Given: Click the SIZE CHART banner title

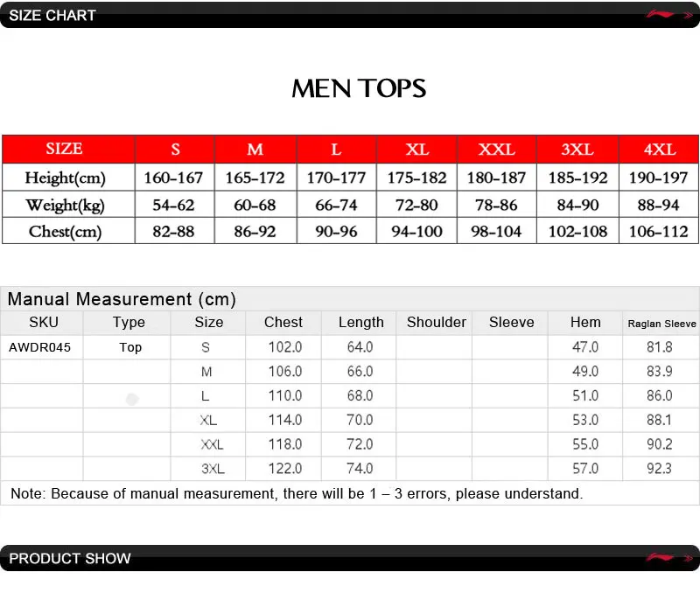Looking at the screenshot, I should tap(52, 16).
